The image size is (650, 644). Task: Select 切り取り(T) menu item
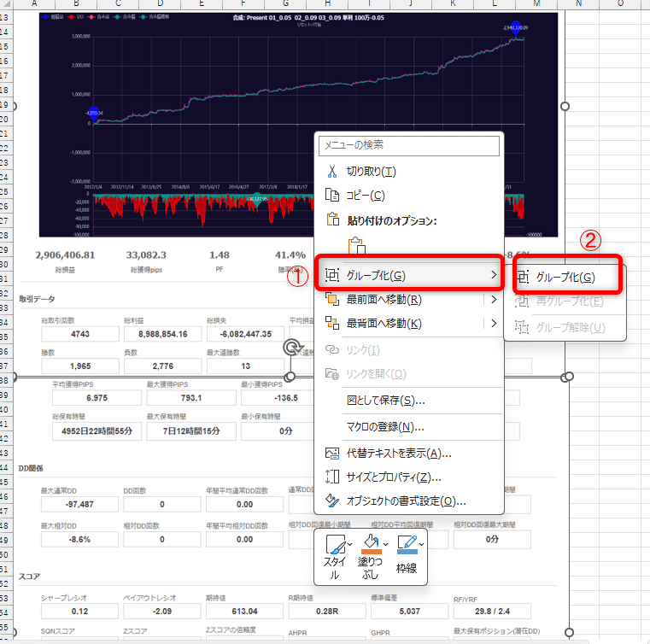point(409,171)
